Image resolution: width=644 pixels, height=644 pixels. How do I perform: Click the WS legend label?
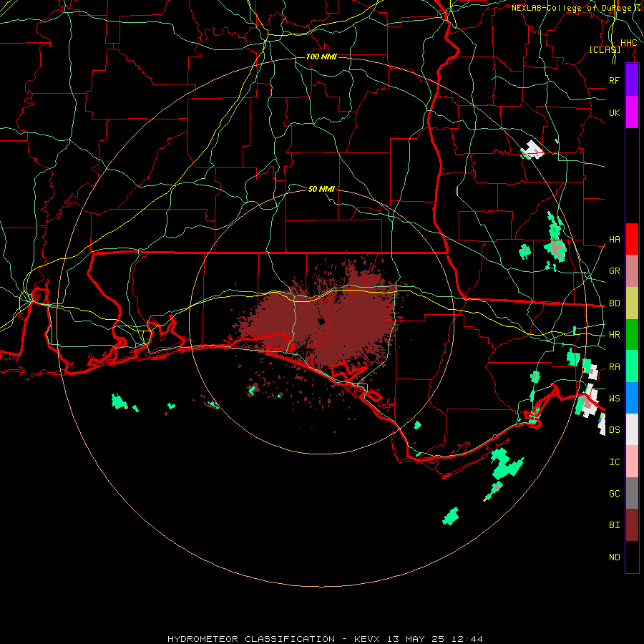(614, 399)
